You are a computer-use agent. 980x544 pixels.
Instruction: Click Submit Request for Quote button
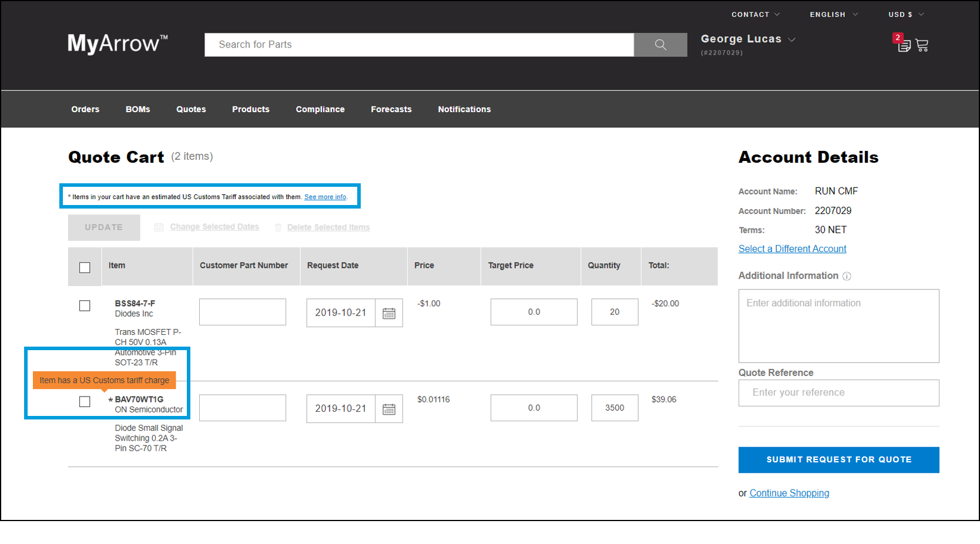(838, 459)
